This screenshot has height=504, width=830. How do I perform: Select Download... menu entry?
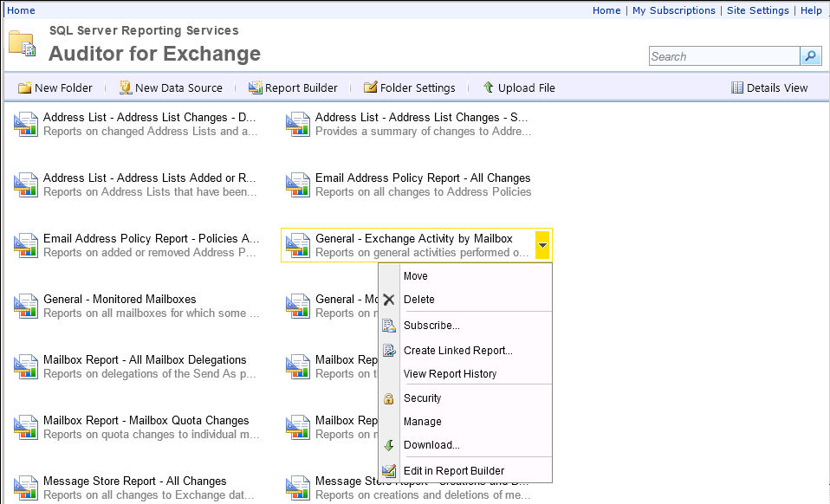(431, 445)
